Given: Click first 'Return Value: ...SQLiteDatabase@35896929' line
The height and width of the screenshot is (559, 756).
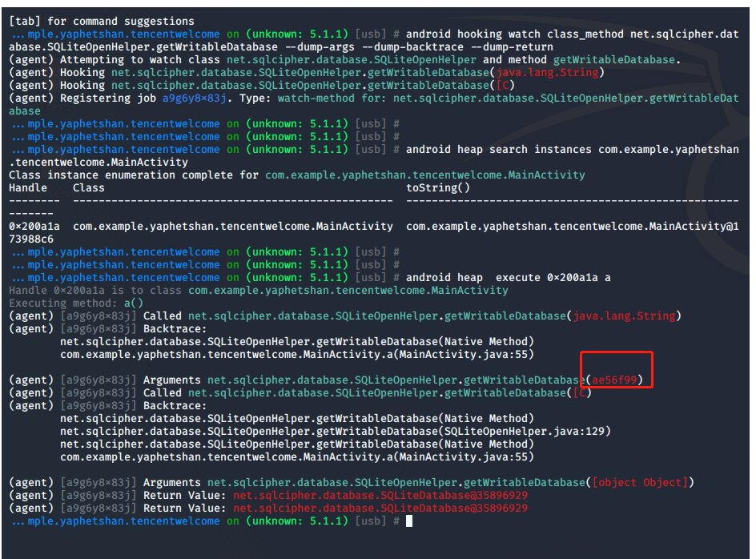Looking at the screenshot, I should coord(268,496).
